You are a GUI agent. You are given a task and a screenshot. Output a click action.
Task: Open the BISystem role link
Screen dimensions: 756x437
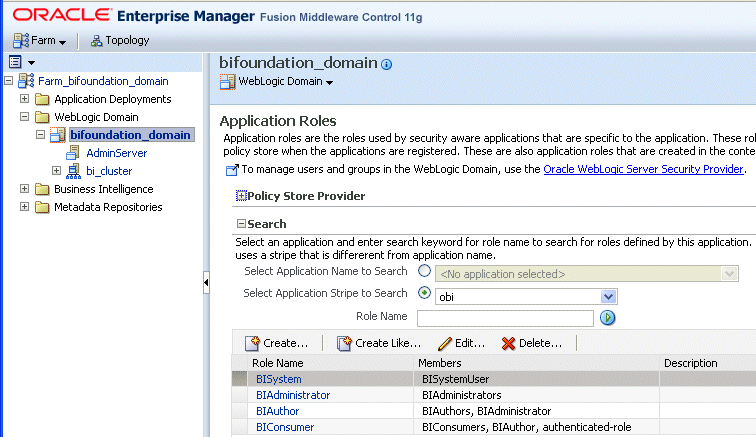[x=279, y=379]
